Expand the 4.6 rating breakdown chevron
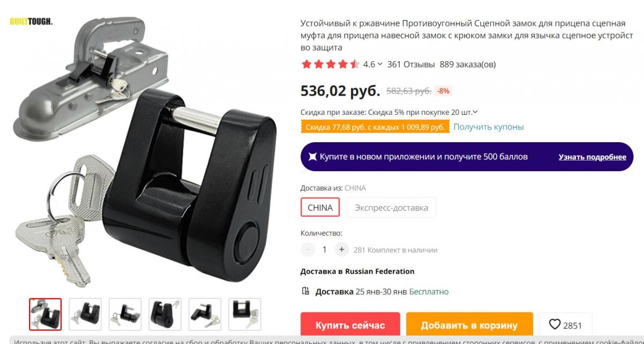 tap(380, 64)
